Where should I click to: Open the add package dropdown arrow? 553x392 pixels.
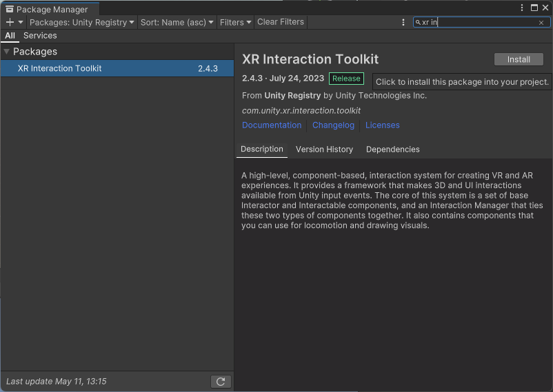(21, 22)
